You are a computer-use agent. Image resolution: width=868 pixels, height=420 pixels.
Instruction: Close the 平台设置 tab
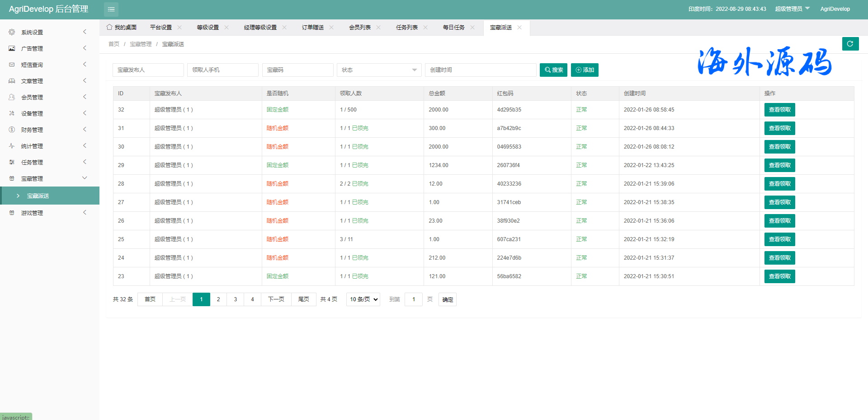tap(179, 28)
